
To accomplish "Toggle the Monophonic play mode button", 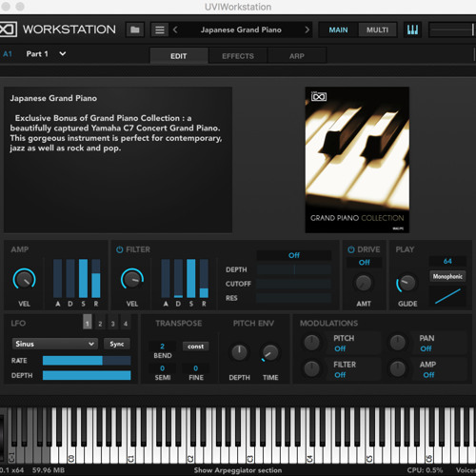I will 447,276.
